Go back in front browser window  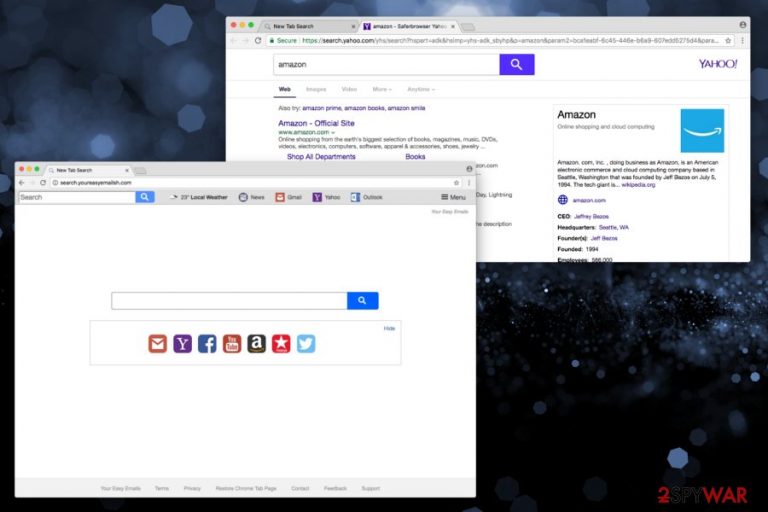tap(22, 182)
